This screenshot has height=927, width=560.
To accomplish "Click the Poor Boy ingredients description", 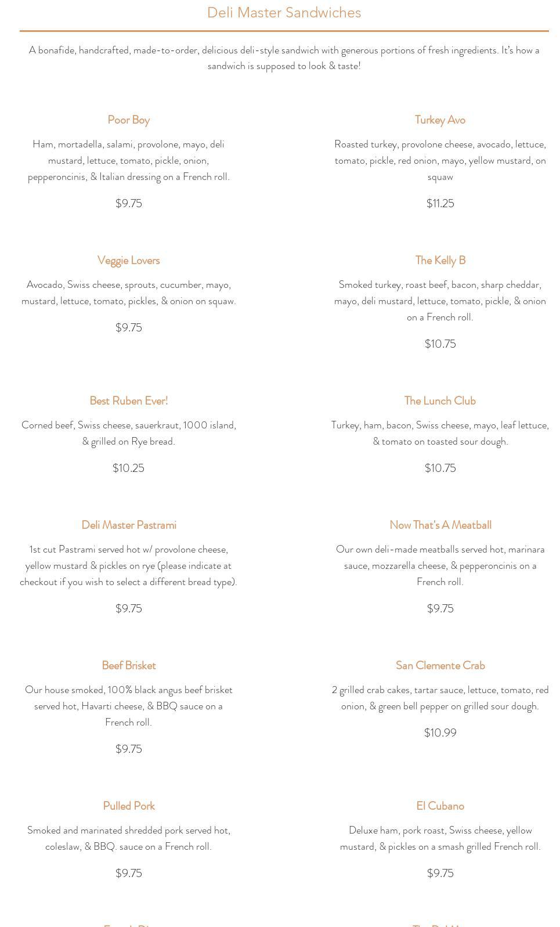I will point(129,161).
